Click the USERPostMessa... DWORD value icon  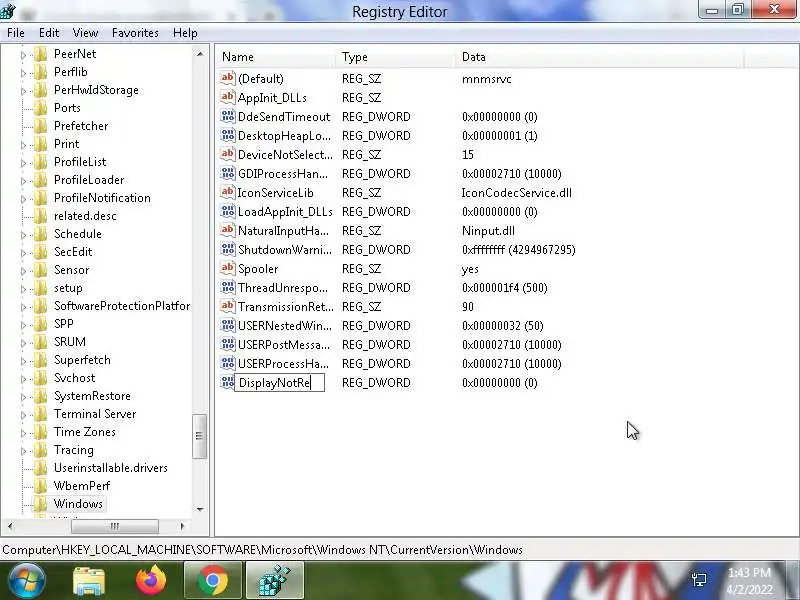pos(228,344)
